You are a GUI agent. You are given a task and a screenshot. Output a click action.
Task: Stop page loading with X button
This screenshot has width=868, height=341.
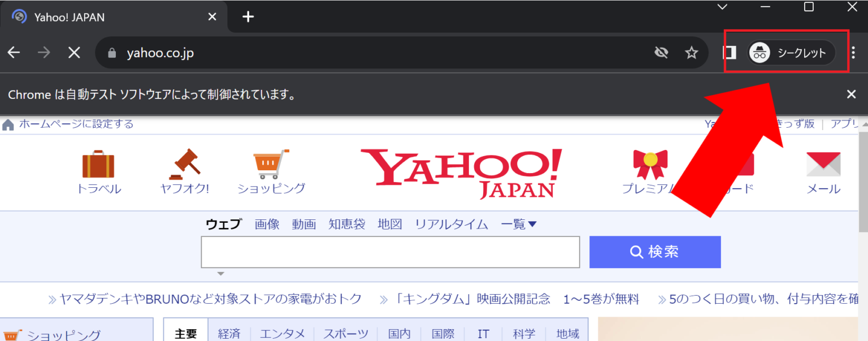pyautogui.click(x=74, y=53)
